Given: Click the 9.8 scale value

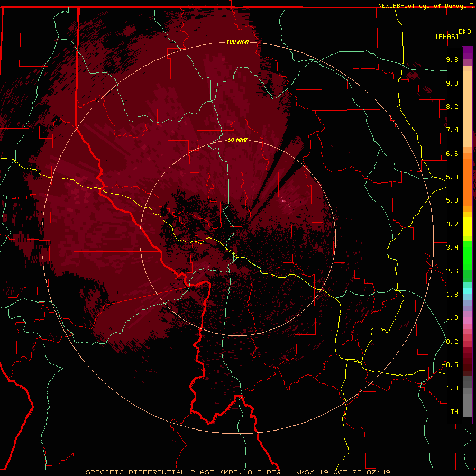Looking at the screenshot, I should tap(452, 59).
